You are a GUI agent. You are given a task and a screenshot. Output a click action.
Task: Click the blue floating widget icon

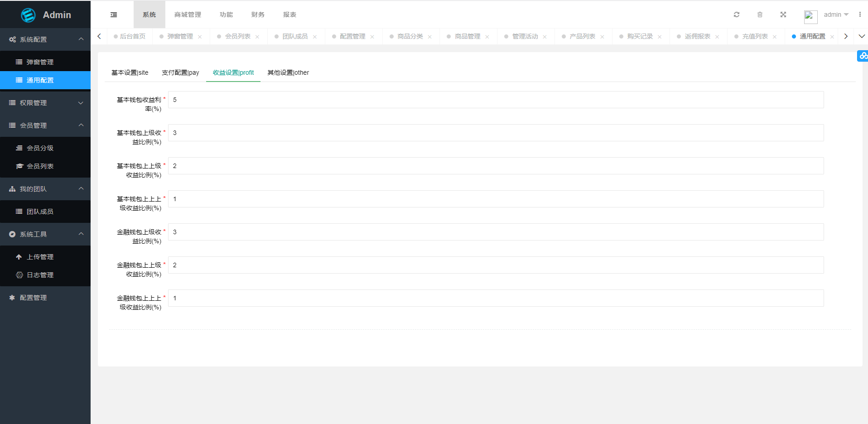(863, 56)
